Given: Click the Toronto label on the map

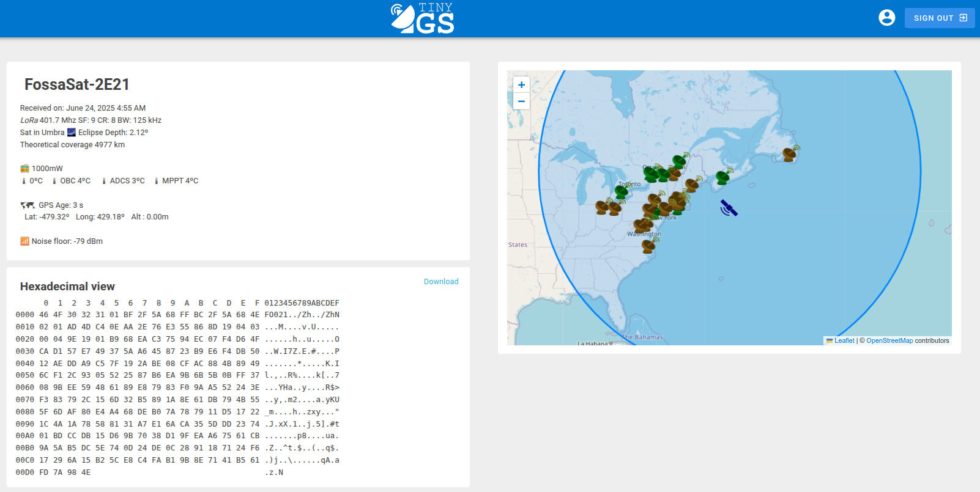Looking at the screenshot, I should pyautogui.click(x=630, y=184).
